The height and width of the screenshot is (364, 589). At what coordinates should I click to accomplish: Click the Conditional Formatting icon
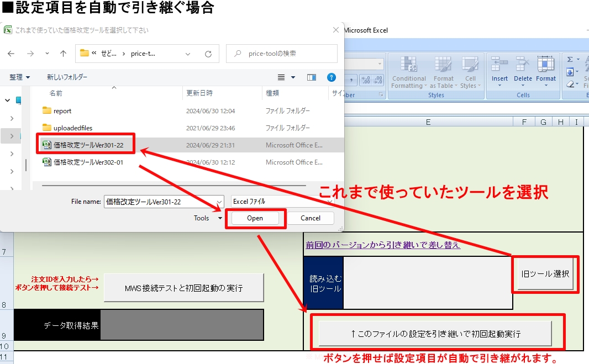point(409,66)
